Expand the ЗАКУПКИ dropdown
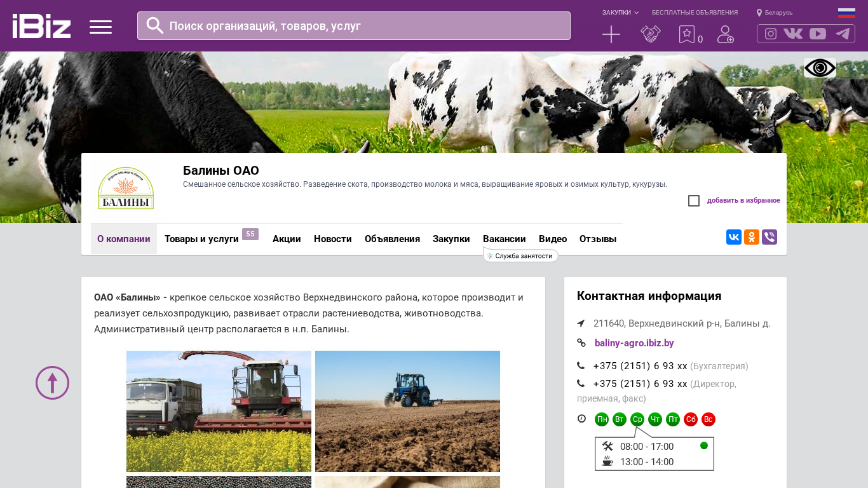Screen dimensions: 868x488 [620, 13]
